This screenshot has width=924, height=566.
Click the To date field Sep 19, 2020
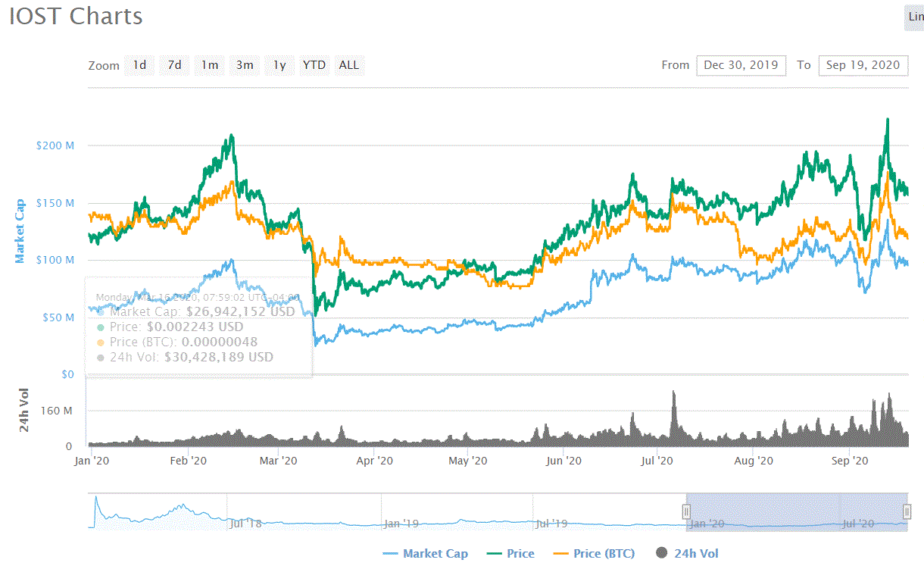point(863,65)
